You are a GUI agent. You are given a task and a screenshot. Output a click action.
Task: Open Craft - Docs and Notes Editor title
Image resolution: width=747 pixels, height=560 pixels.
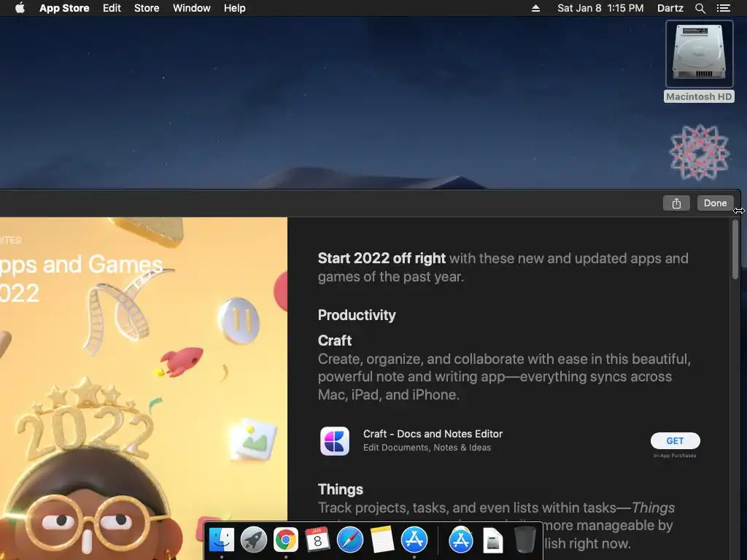[x=433, y=434]
